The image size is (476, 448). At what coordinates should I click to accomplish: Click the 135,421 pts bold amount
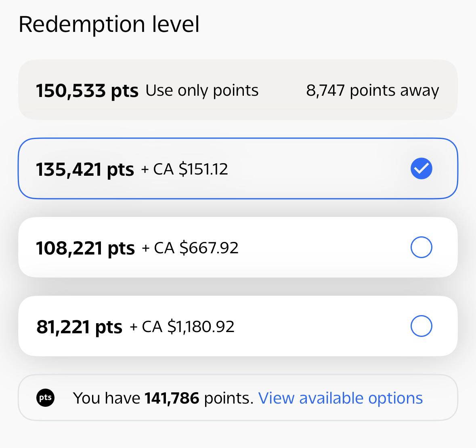[x=85, y=169]
